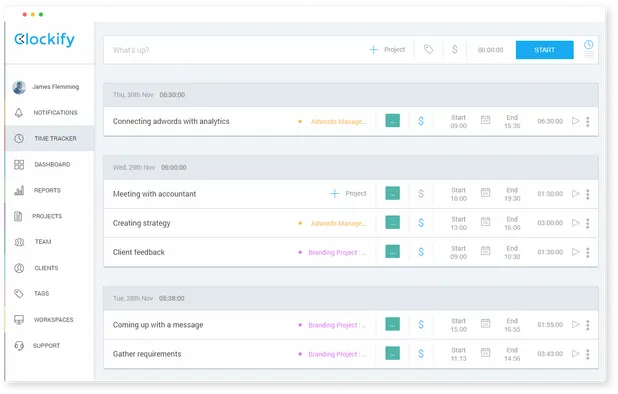618x394 pixels.
Task: Click the Clockify logo
Action: pyautogui.click(x=45, y=39)
